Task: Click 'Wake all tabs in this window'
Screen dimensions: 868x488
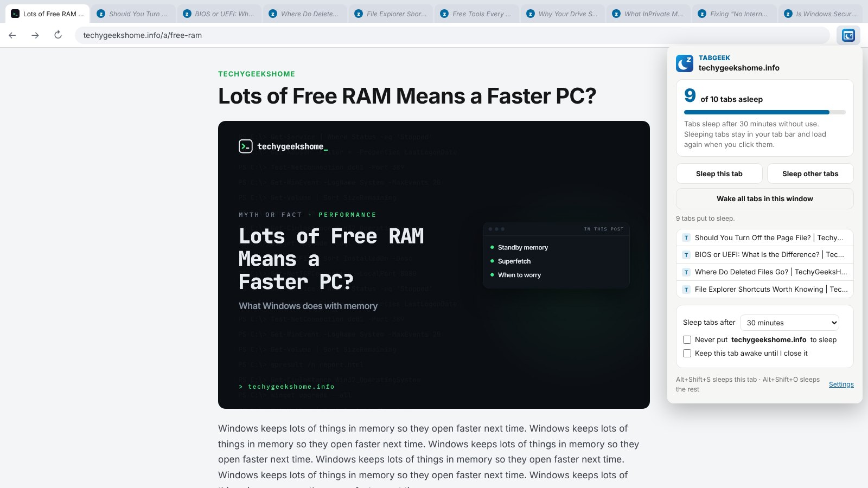Action: click(x=765, y=199)
